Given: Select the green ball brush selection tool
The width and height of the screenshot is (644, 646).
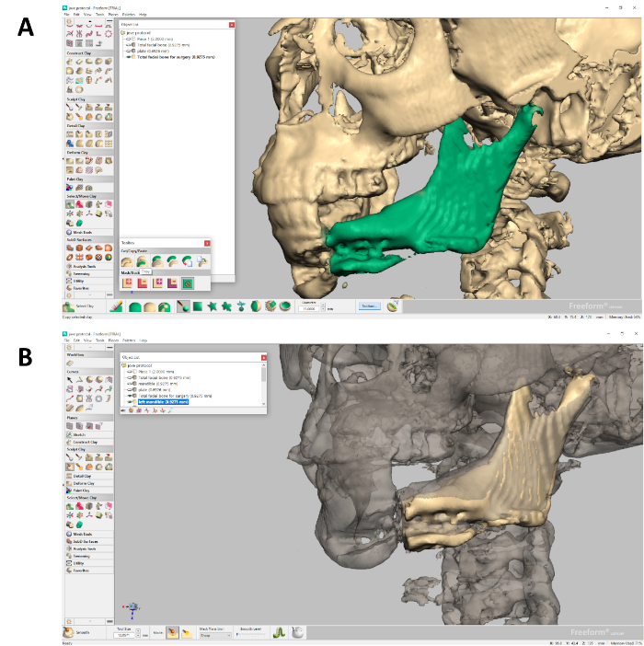Looking at the screenshot, I should point(183,306).
